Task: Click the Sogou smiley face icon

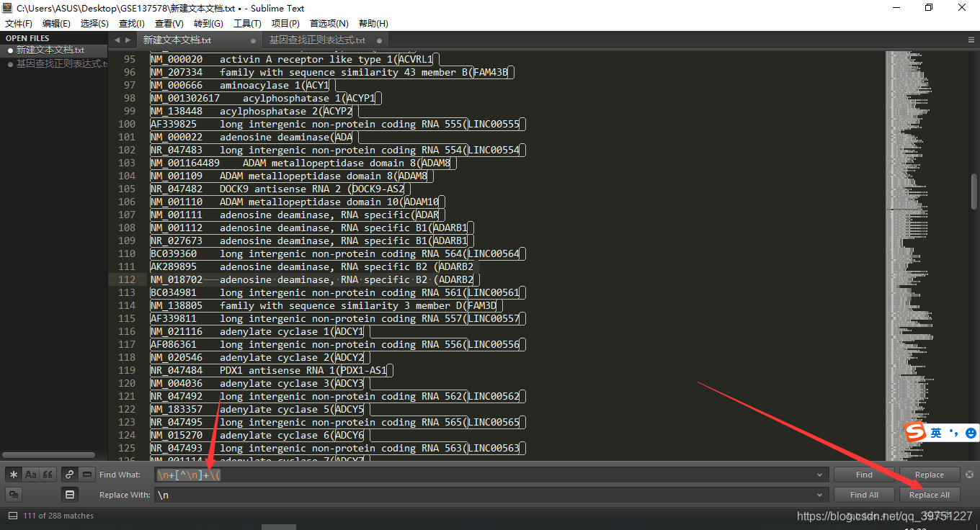Action: 971,433
